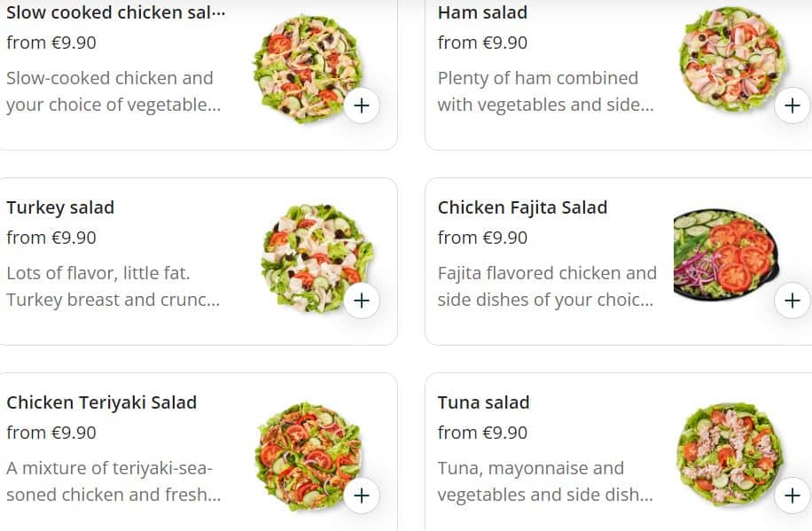The height and width of the screenshot is (531, 812).
Task: Open the Chicken Teriyaki Salad photo
Action: 306,454
